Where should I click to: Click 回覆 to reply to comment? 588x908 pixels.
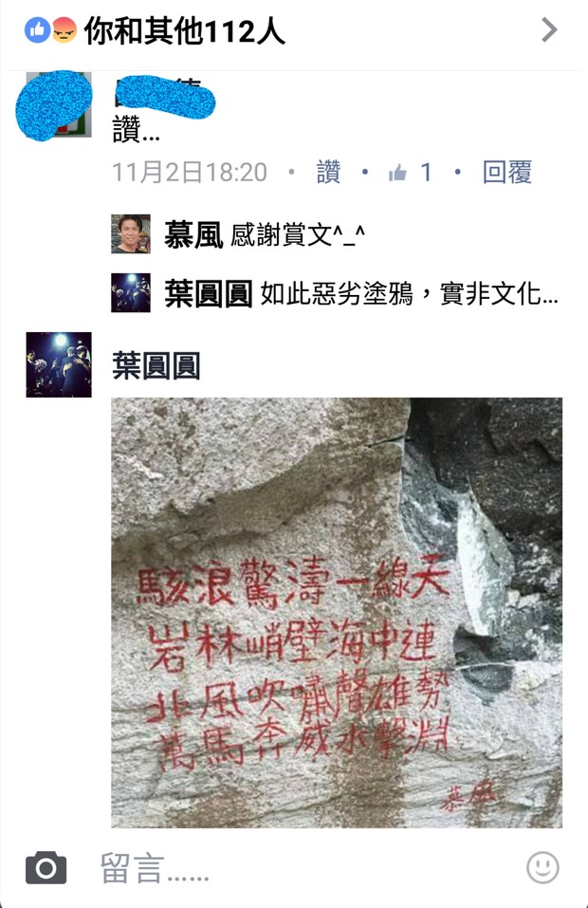507,172
